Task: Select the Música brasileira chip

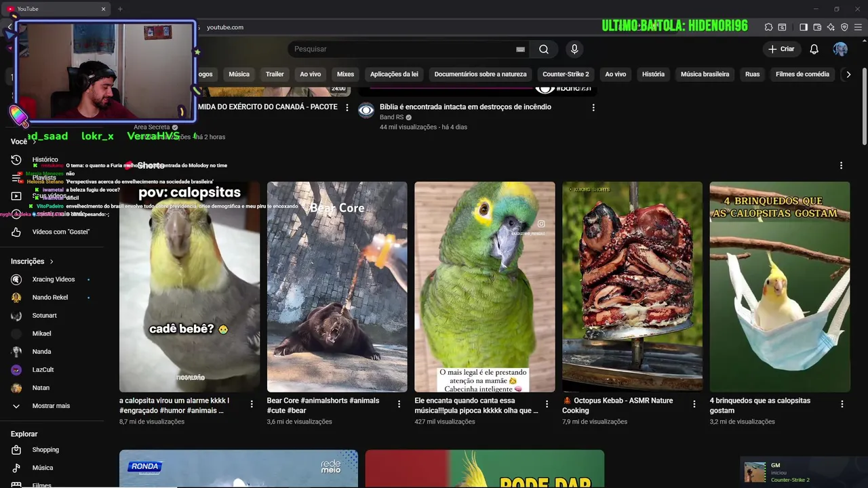Action: click(x=705, y=74)
